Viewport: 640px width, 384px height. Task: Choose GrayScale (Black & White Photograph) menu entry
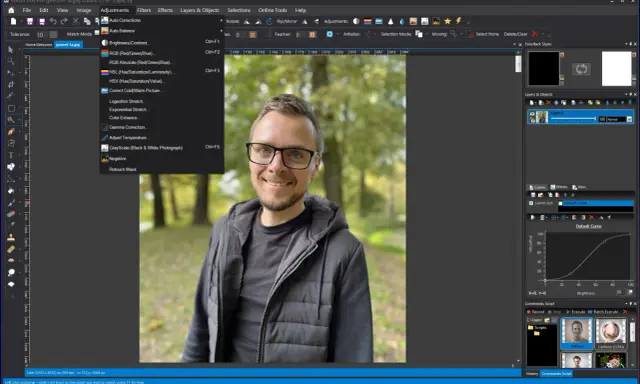[x=162, y=148]
